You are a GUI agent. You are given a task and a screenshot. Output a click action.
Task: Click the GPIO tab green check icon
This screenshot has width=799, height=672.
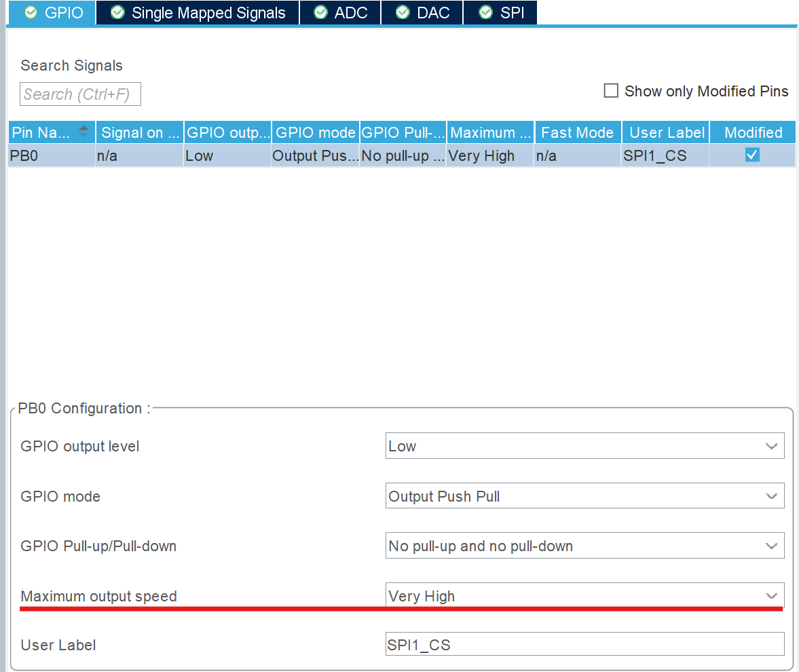[x=31, y=12]
